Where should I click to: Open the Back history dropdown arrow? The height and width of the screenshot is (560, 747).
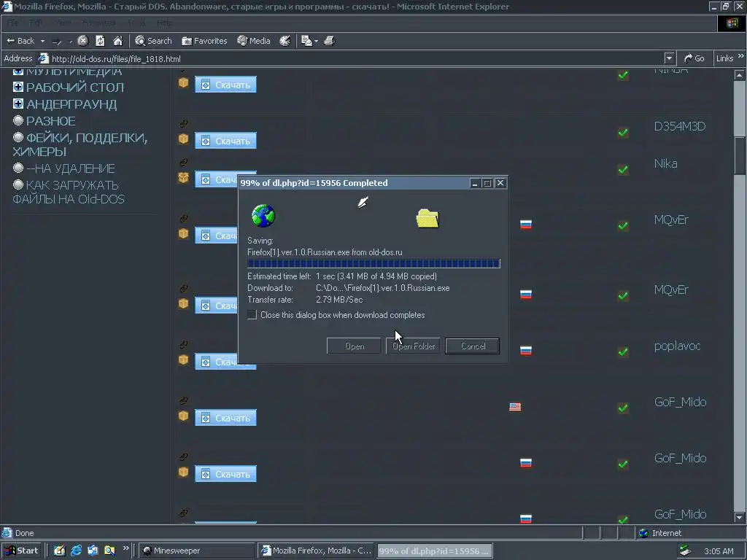pos(42,42)
